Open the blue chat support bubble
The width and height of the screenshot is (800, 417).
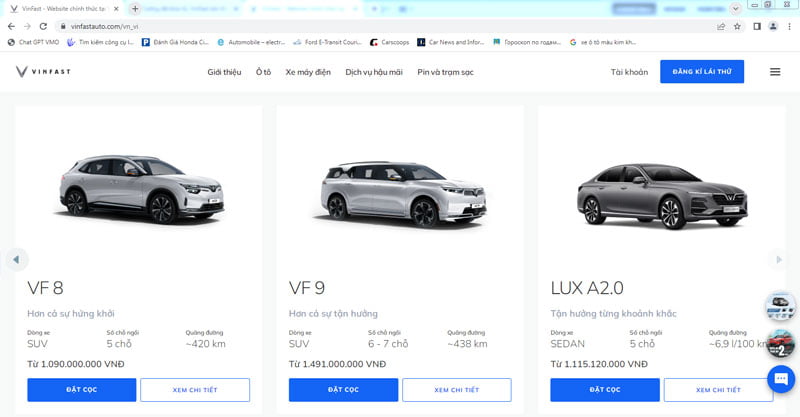[780, 380]
